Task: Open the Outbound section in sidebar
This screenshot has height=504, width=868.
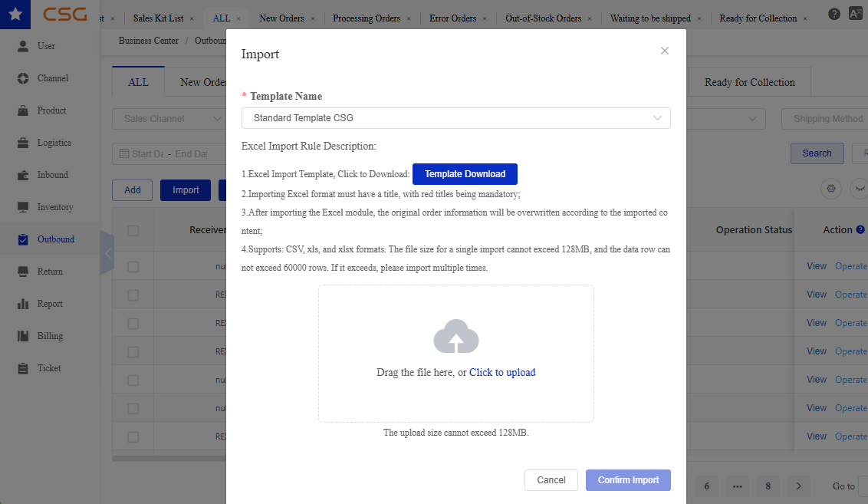Action: click(x=50, y=239)
